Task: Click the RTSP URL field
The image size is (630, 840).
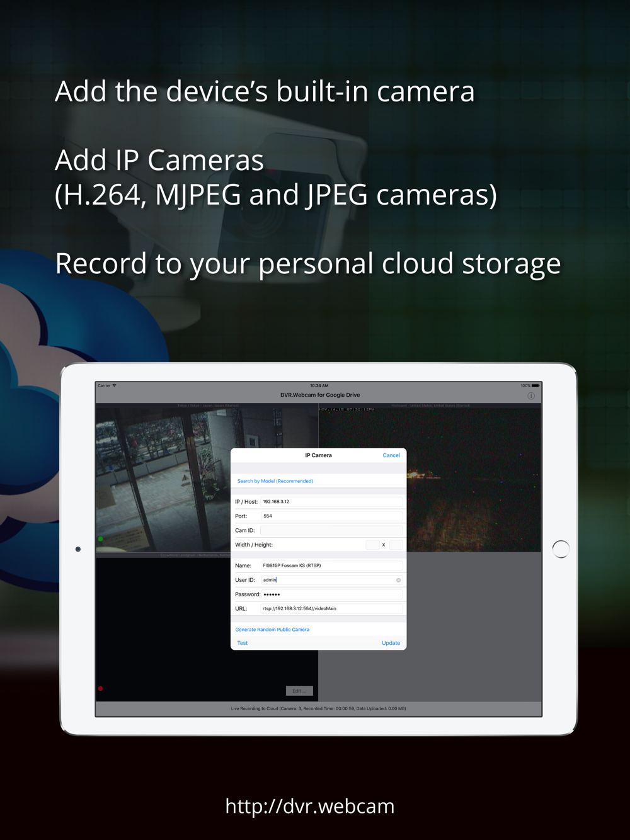Action: 331,609
